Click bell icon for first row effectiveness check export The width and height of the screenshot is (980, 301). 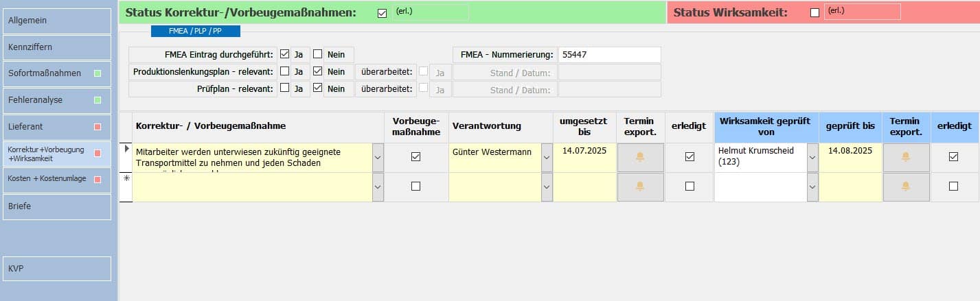pyautogui.click(x=906, y=157)
